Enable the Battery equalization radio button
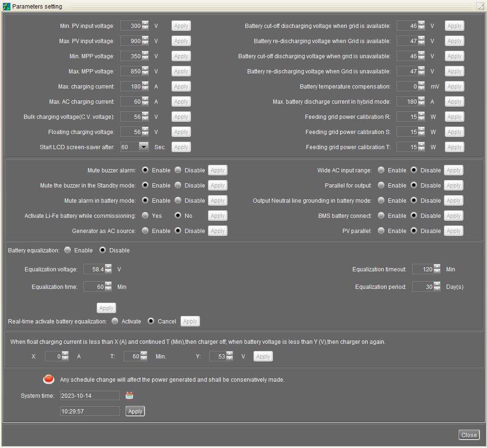Viewport: 487px width, 448px height. point(68,250)
